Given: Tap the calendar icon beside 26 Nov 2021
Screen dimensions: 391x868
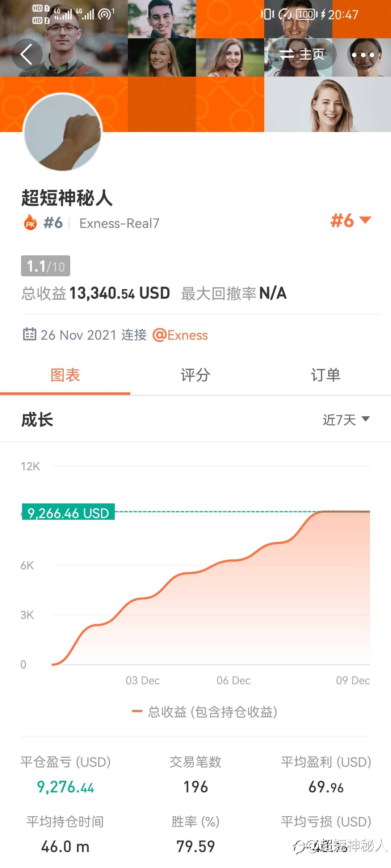Looking at the screenshot, I should click(29, 335).
